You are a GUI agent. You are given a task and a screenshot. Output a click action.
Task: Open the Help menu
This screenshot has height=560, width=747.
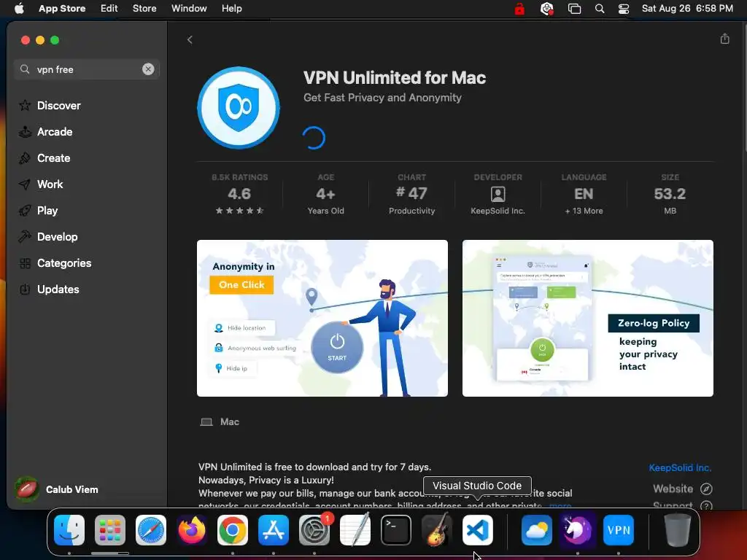tap(231, 9)
